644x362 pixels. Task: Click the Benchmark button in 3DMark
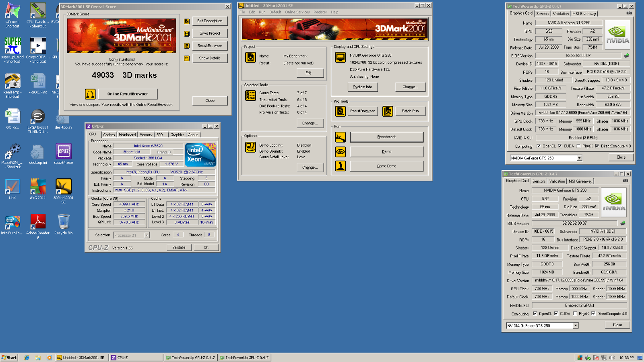(x=386, y=137)
